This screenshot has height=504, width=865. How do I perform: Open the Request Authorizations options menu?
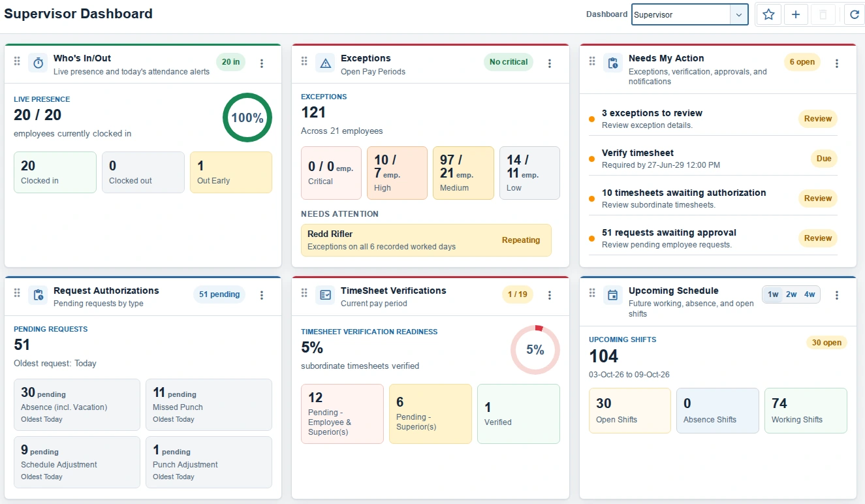(262, 295)
